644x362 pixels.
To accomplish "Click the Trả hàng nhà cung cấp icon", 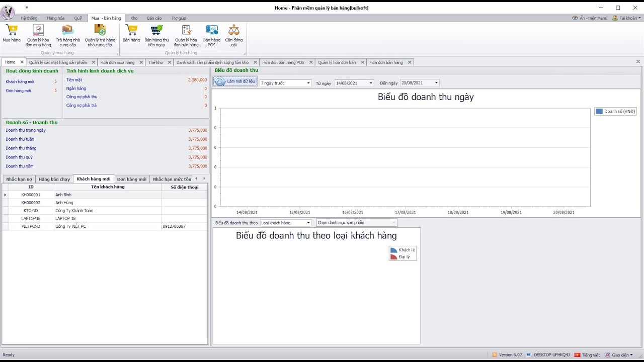I will pyautogui.click(x=68, y=35).
